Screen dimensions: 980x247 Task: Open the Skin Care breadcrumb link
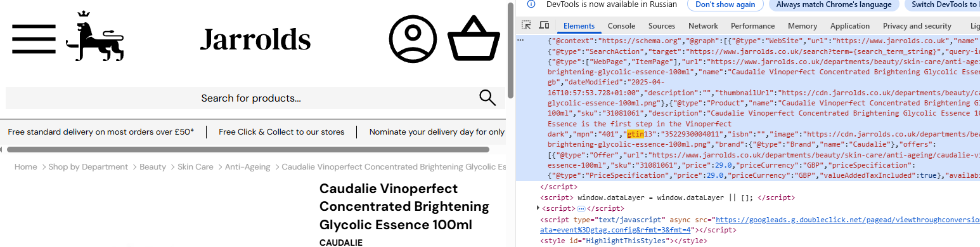pyautogui.click(x=195, y=167)
